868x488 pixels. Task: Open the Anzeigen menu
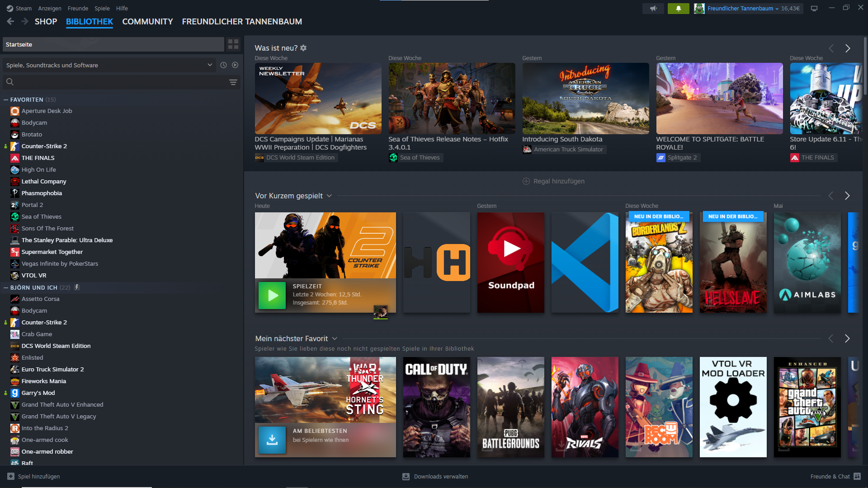(x=50, y=9)
